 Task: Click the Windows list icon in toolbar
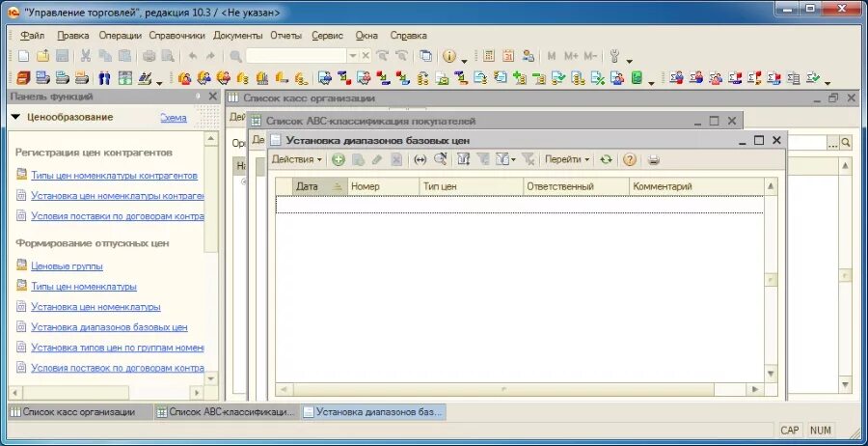coord(425,56)
